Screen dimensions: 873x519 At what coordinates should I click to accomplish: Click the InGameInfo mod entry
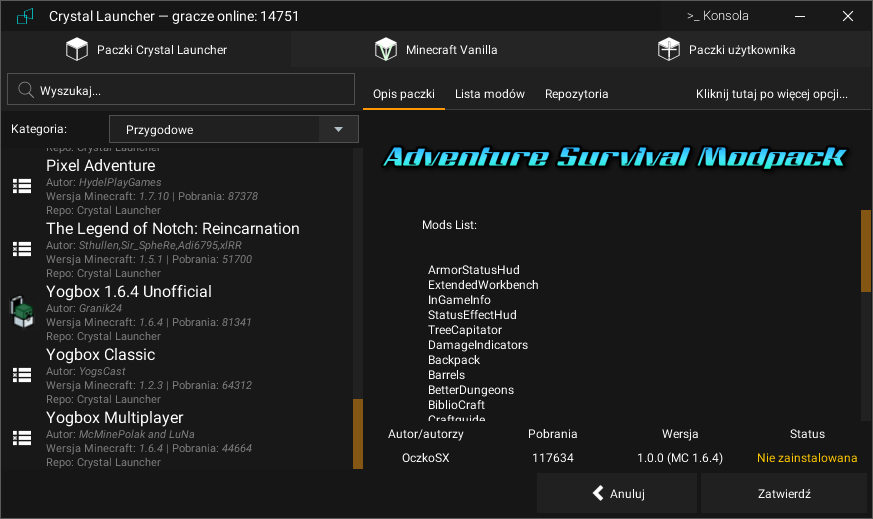point(459,300)
